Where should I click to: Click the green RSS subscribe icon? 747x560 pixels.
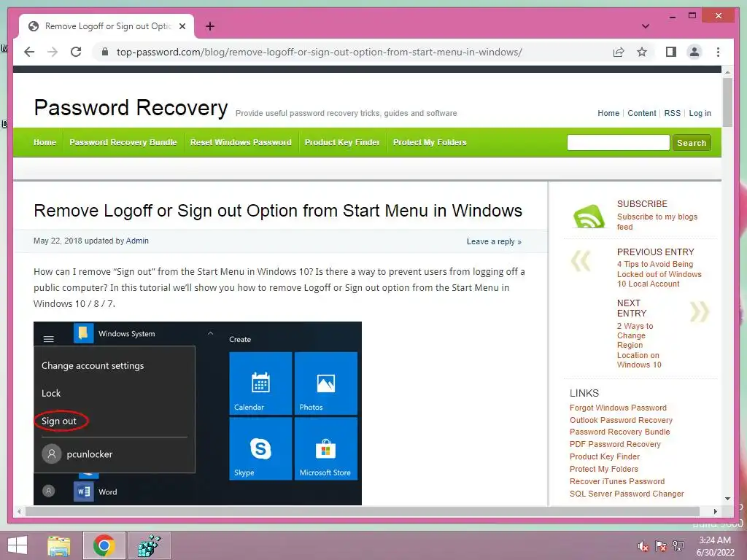pyautogui.click(x=589, y=217)
